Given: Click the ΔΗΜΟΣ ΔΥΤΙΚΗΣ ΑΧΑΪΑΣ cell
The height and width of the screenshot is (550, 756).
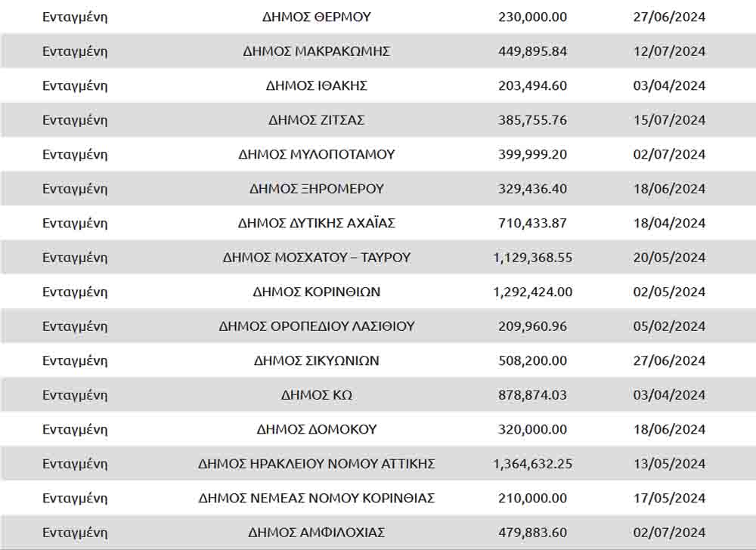Looking at the screenshot, I should [x=316, y=223].
